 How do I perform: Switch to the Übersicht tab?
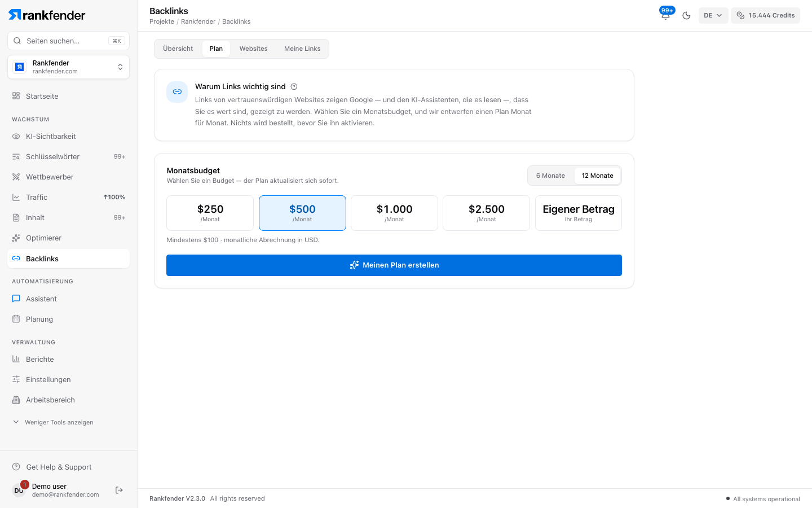[x=178, y=49]
